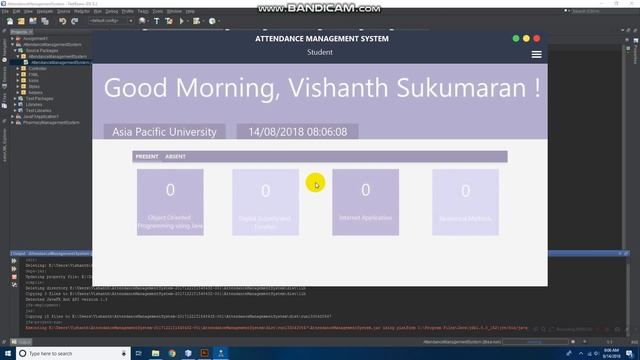Open the Run menu in NetBeans
640x360 pixels.
click(97, 11)
